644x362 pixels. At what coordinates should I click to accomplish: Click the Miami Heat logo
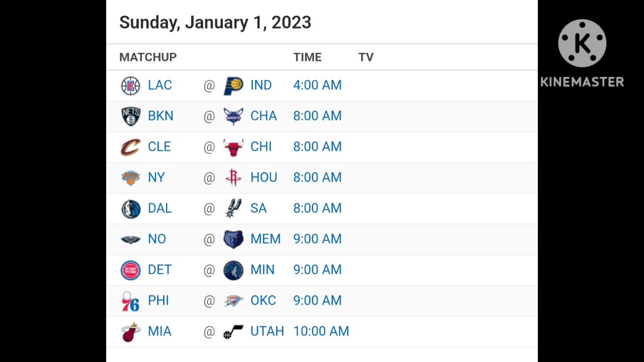(x=131, y=332)
